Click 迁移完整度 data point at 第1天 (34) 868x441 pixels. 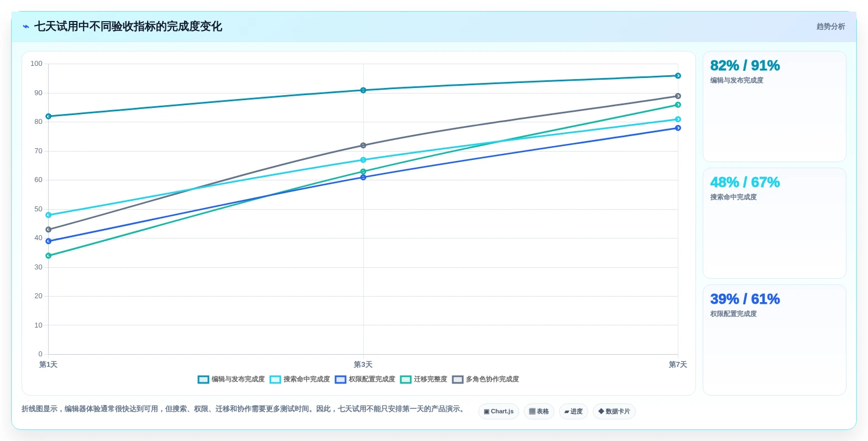[49, 256]
